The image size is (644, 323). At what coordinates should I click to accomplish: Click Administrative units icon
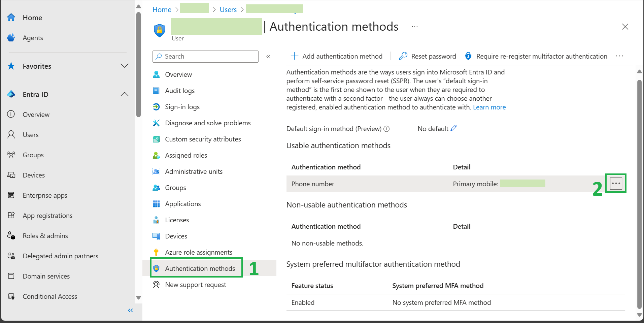coord(156,171)
